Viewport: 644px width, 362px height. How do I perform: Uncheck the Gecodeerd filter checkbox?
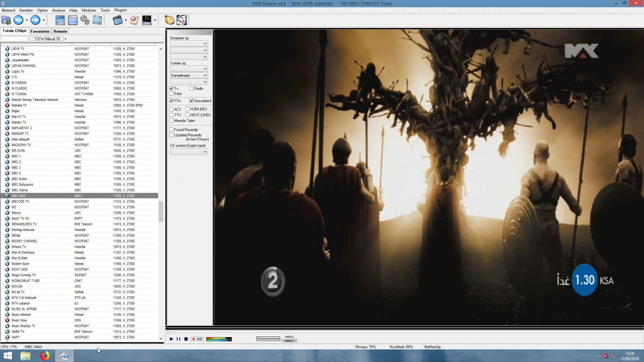point(192,101)
